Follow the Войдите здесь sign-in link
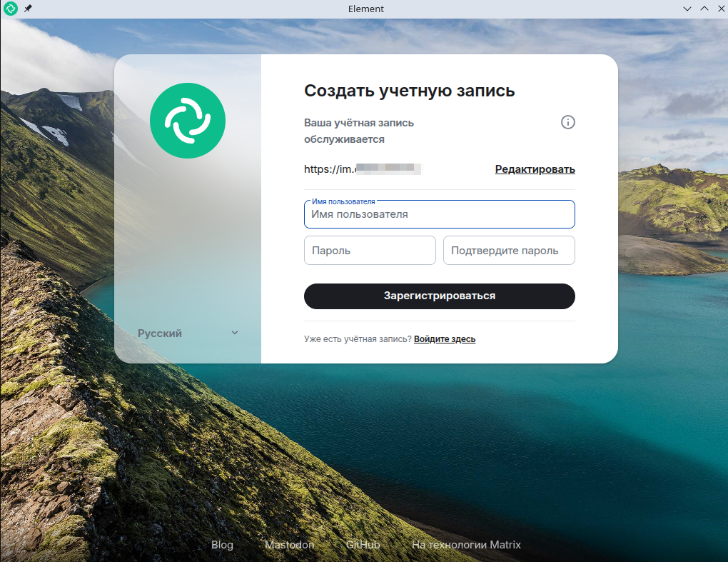 click(x=444, y=339)
